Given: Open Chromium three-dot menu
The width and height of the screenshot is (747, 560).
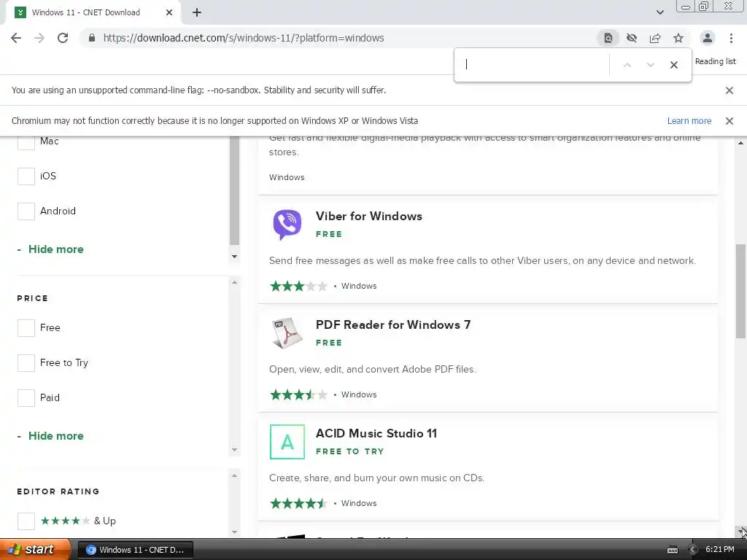Looking at the screenshot, I should pos(731,38).
